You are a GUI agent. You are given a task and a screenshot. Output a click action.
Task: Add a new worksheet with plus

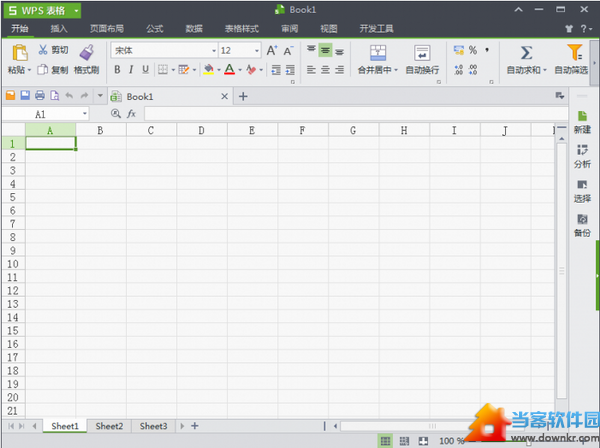pos(195,425)
